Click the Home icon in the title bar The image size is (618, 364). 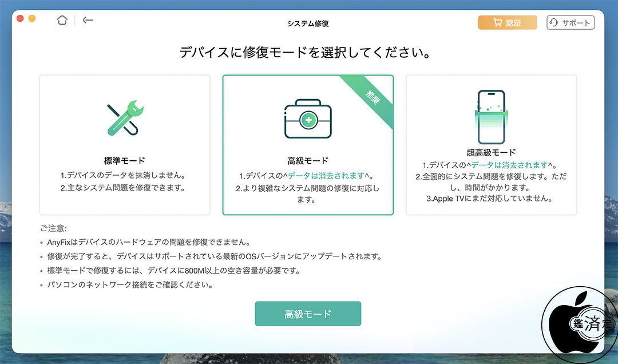(x=62, y=20)
